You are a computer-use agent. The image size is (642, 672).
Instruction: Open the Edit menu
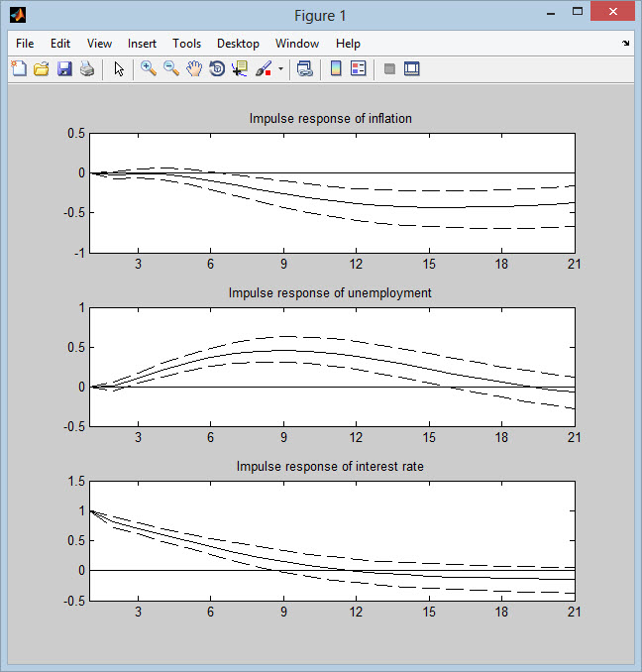[60, 44]
